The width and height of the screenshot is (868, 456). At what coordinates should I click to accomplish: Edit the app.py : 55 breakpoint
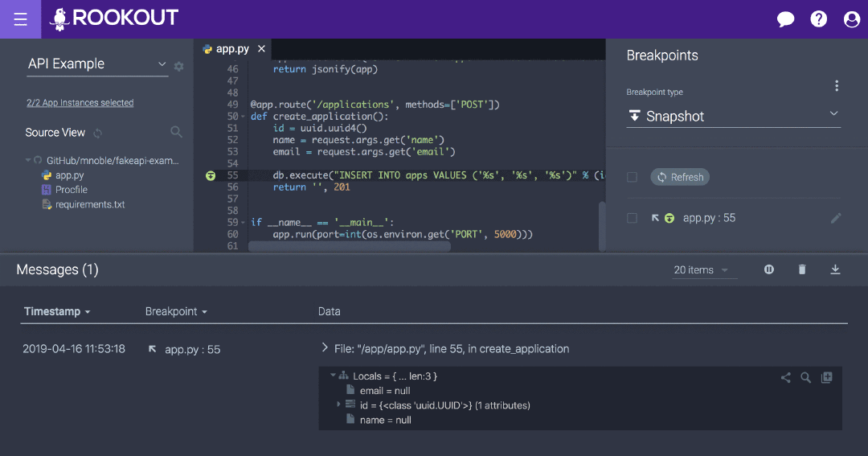(x=836, y=218)
